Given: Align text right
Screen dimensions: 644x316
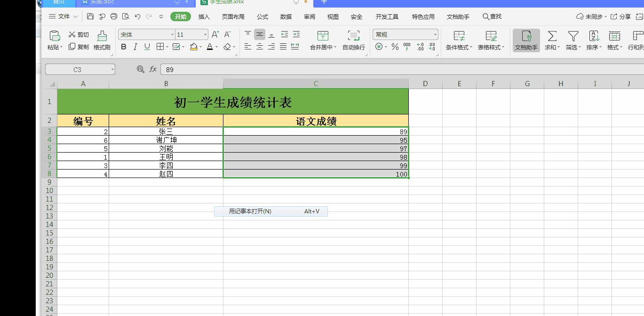Looking at the screenshot, I should (271, 47).
